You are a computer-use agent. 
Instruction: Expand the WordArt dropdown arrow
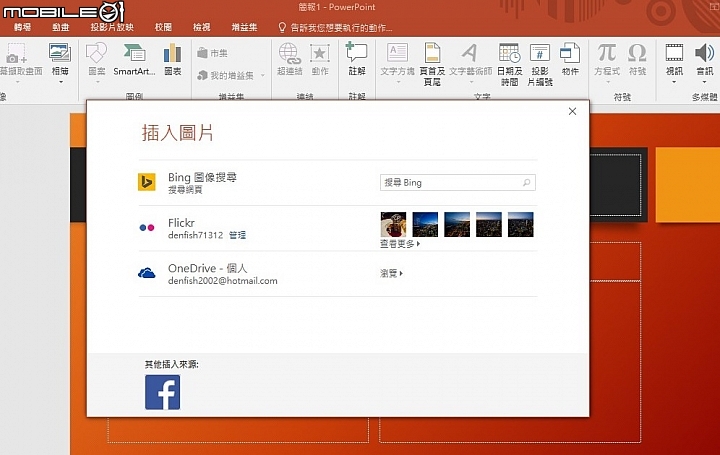(471, 83)
